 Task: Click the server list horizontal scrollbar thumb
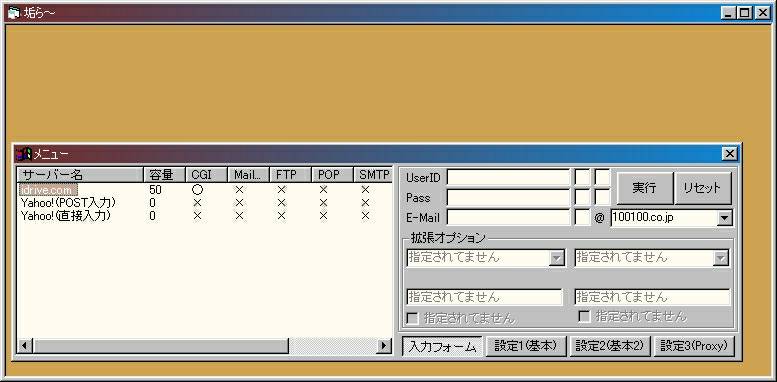(161, 346)
